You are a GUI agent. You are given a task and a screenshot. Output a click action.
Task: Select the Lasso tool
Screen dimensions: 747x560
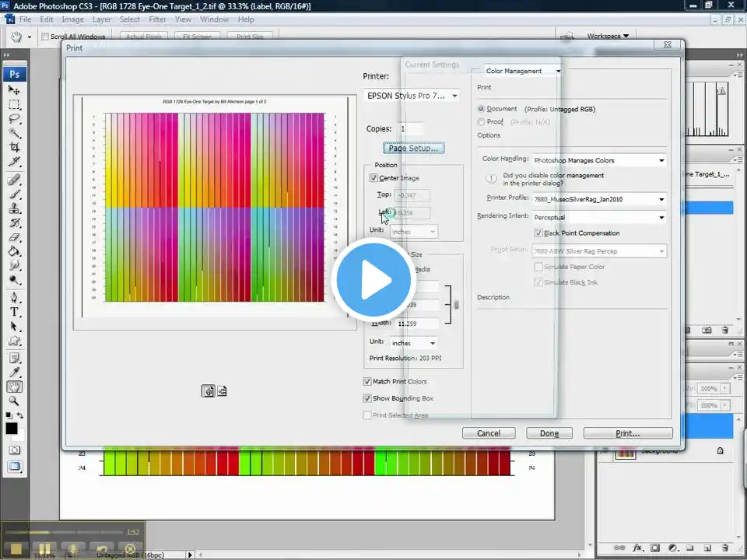coord(14,118)
